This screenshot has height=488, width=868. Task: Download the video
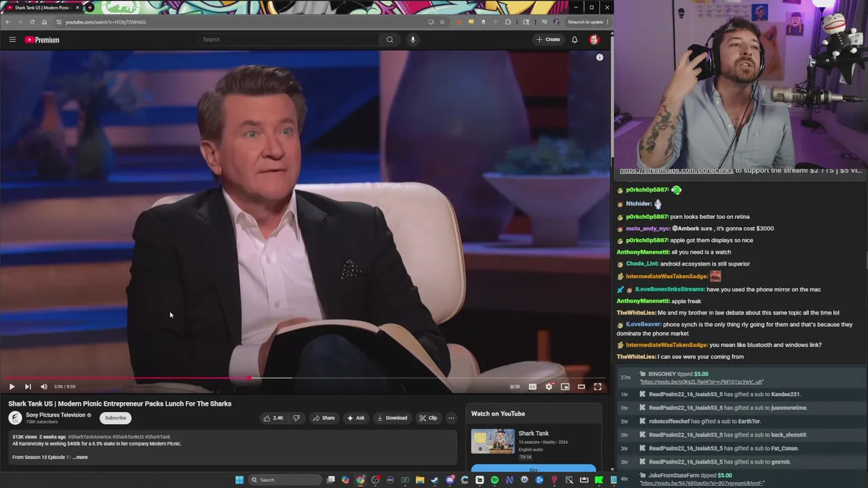coord(392,418)
